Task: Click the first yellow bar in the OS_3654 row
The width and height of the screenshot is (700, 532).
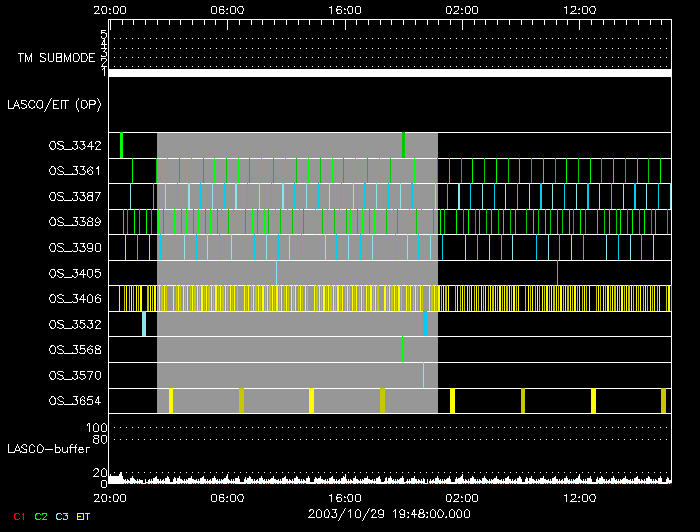Action: tap(171, 400)
